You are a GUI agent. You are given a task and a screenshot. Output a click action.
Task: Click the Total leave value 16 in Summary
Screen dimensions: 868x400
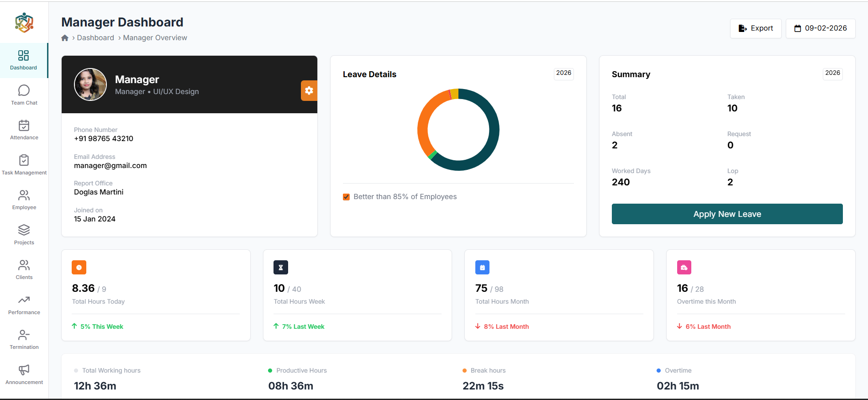click(x=617, y=108)
